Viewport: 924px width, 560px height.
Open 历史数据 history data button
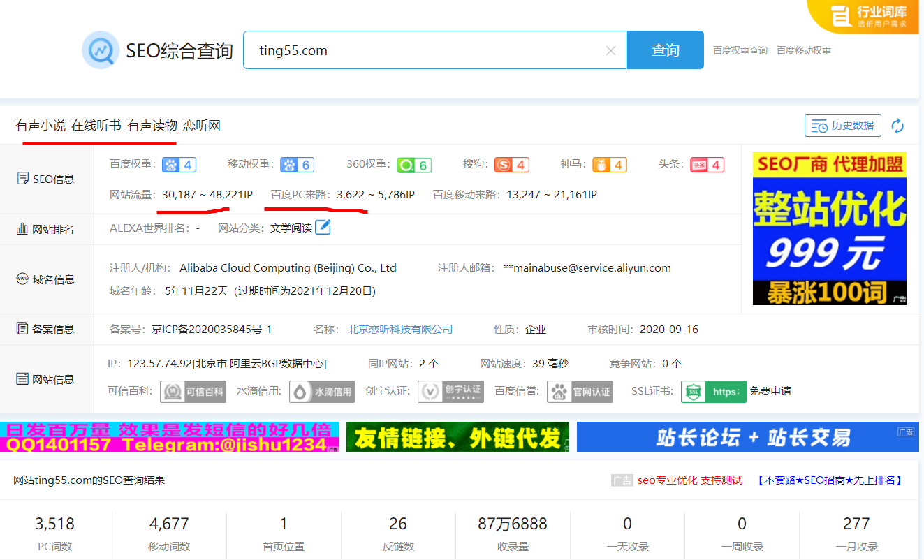(843, 126)
